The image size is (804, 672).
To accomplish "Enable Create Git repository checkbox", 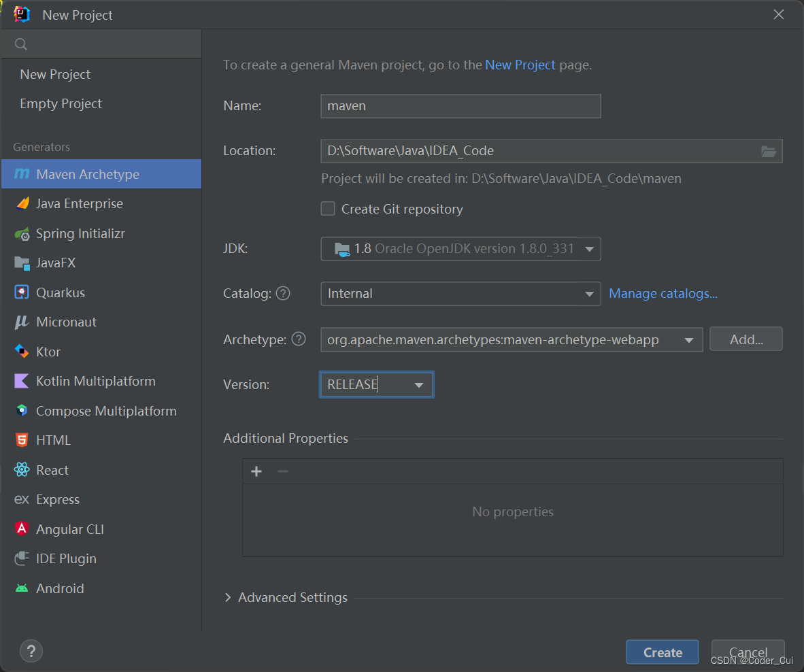I will pos(328,209).
